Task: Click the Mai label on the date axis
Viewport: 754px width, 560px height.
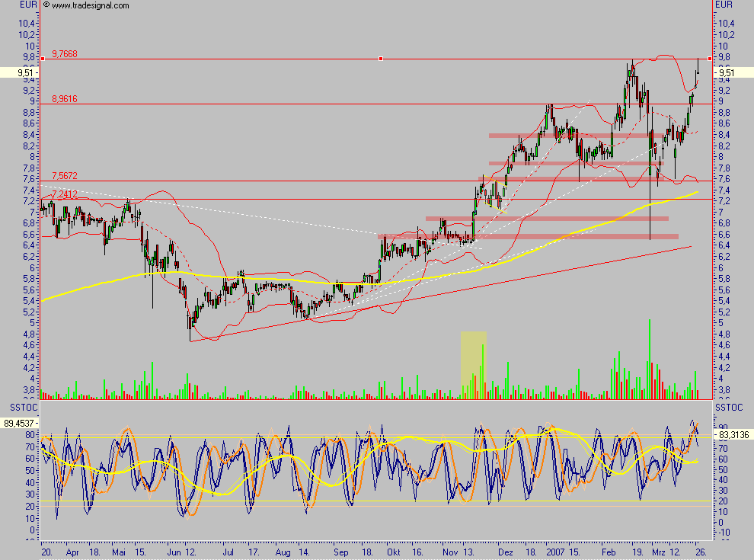Action: tap(119, 552)
